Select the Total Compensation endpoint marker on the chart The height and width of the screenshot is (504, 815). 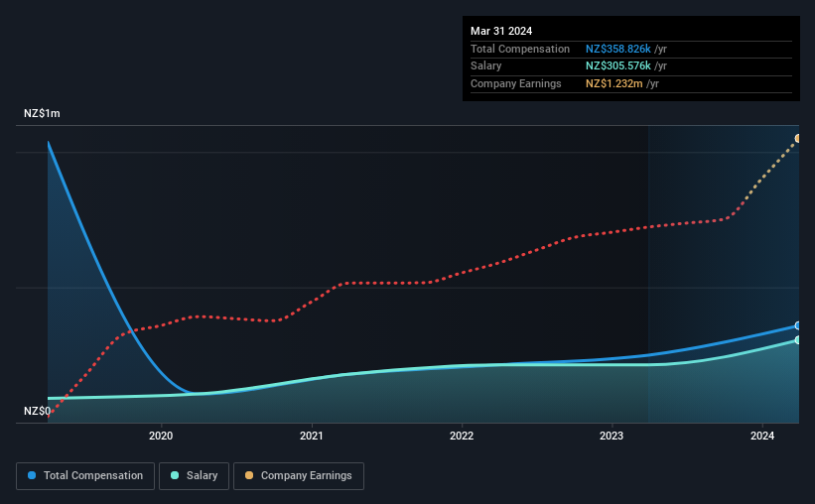click(798, 325)
